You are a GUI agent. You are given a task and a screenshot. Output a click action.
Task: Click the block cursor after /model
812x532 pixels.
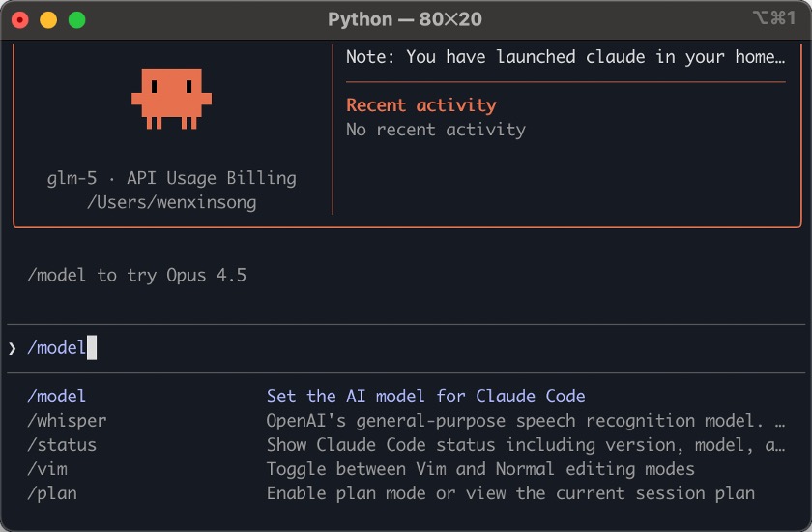[92, 348]
